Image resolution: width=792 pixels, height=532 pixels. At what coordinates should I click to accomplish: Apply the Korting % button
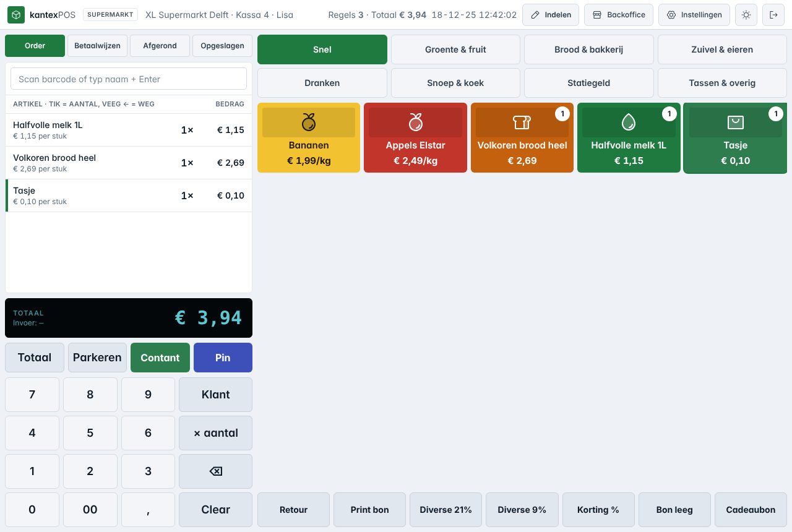pyautogui.click(x=598, y=510)
